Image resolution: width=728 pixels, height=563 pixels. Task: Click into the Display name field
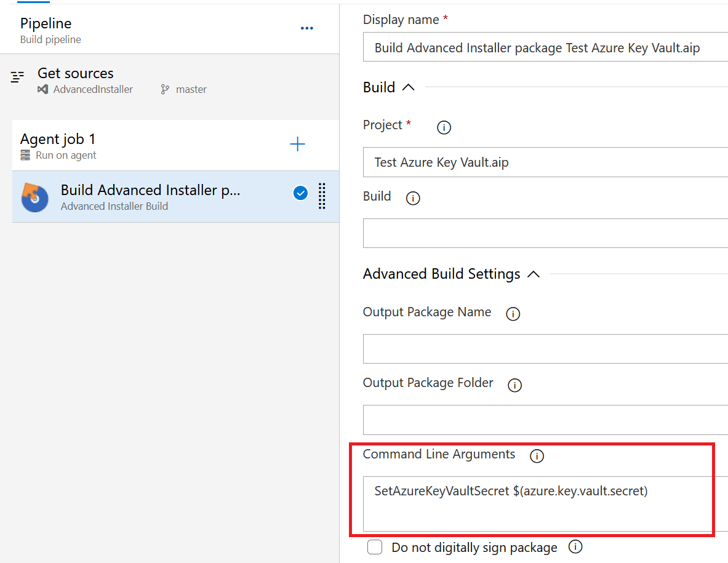point(545,47)
